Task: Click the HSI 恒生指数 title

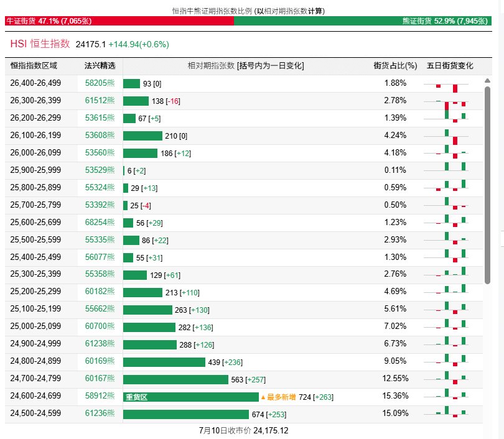Action: tap(40, 44)
